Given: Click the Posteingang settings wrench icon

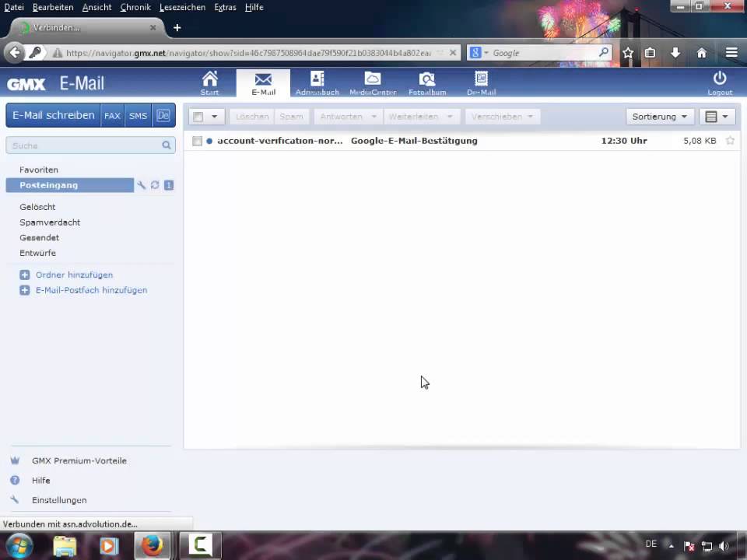Looking at the screenshot, I should click(x=141, y=185).
